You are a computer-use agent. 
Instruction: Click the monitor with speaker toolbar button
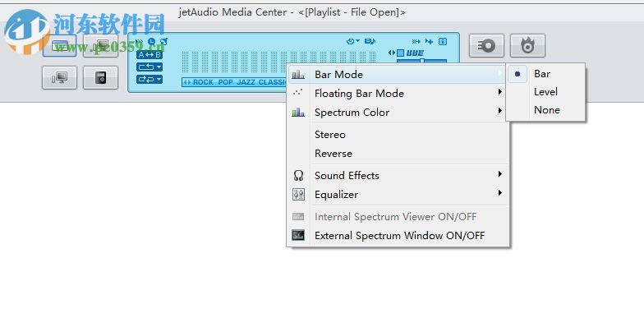pos(59,77)
